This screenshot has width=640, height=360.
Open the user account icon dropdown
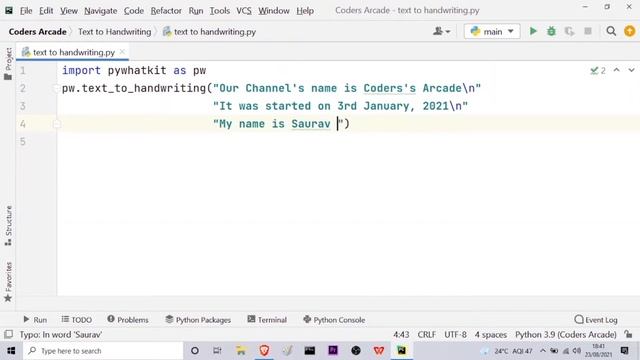[x=442, y=31]
